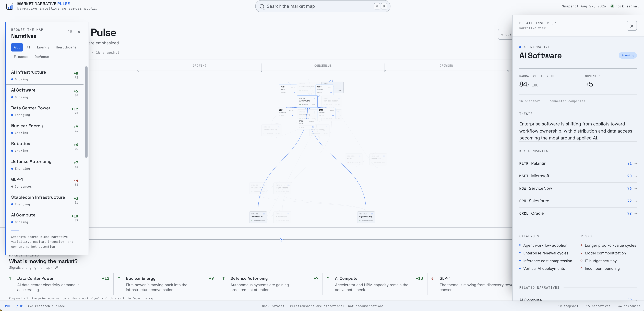Select the All filter chip
This screenshot has width=644, height=311.
(x=17, y=47)
